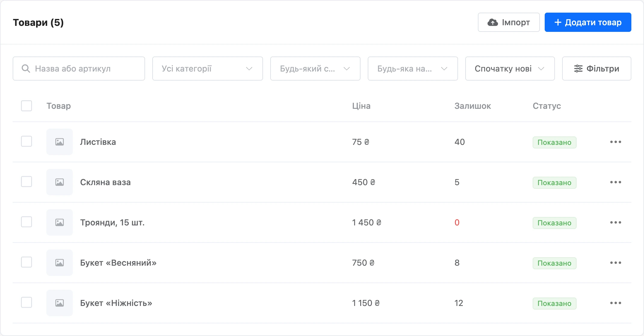This screenshot has height=336, width=644.
Task: Open the Спочатку нові sorting dropdown
Action: pyautogui.click(x=510, y=69)
